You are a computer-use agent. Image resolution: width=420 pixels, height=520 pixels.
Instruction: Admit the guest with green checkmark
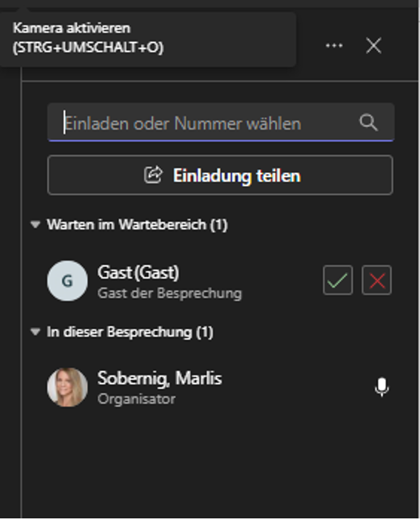337,281
